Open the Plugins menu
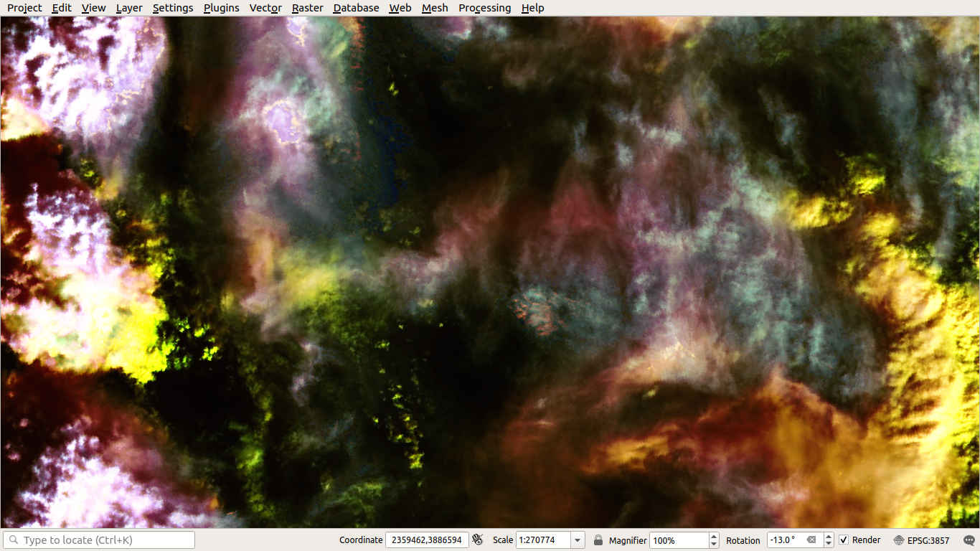Viewport: 980px width, 551px height. [x=221, y=8]
